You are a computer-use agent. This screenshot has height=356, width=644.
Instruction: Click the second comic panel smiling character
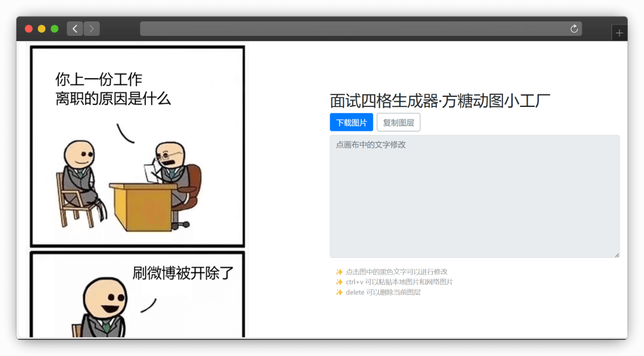(x=104, y=307)
